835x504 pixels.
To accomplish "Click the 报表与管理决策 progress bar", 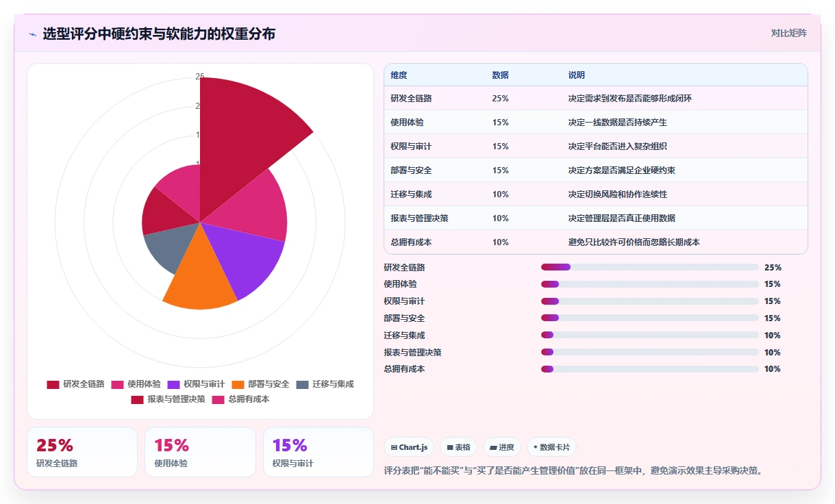I will tap(650, 352).
